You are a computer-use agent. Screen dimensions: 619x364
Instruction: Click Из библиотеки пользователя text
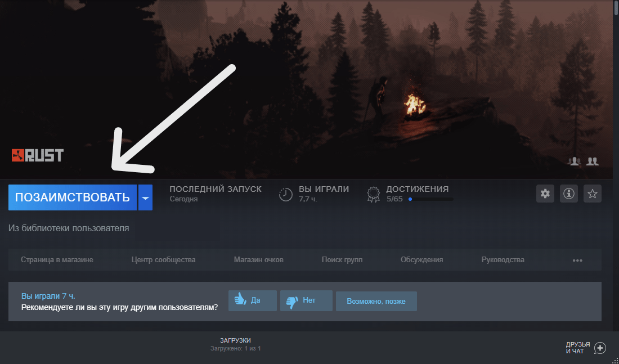coord(69,228)
